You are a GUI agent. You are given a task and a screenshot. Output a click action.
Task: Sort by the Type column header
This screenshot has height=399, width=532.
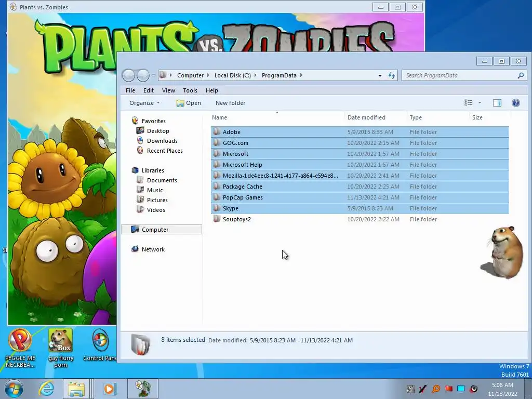pyautogui.click(x=438, y=117)
